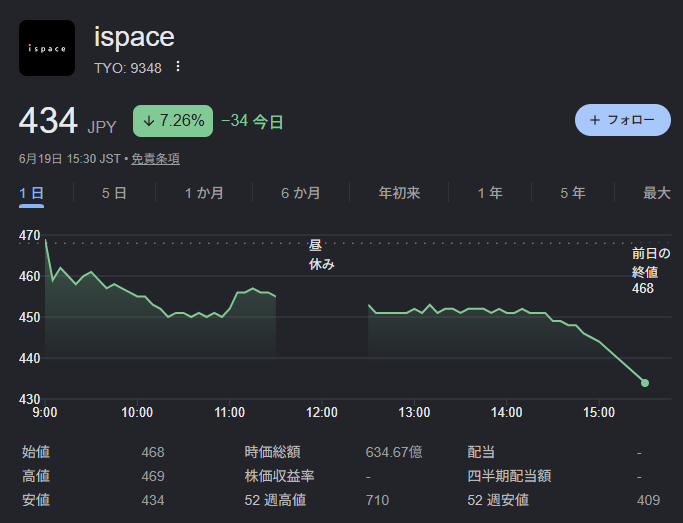683x523 pixels.
Task: Click the 高値 value 469
Action: coord(153,476)
